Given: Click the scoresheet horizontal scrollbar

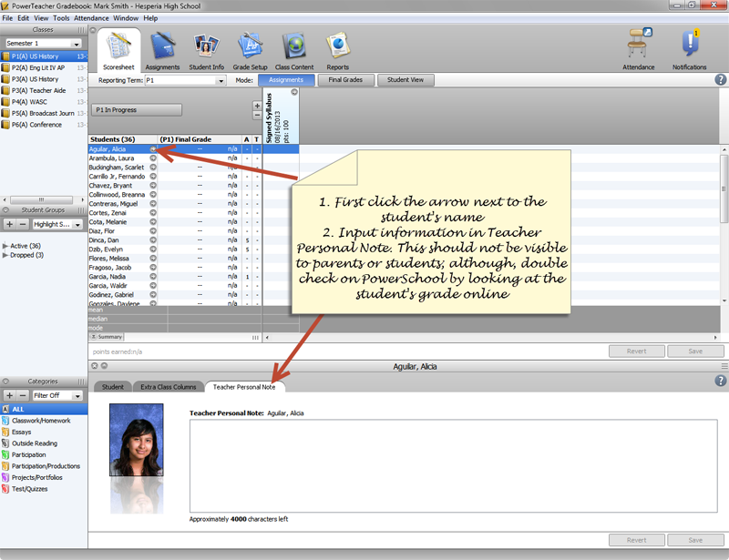Looking at the screenshot, I should pyautogui.click(x=491, y=338).
